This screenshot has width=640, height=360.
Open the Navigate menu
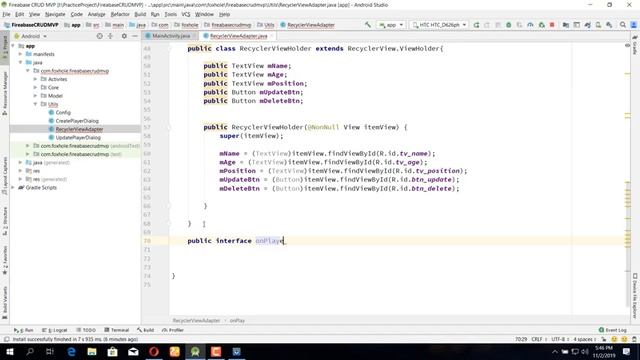pos(55,14)
